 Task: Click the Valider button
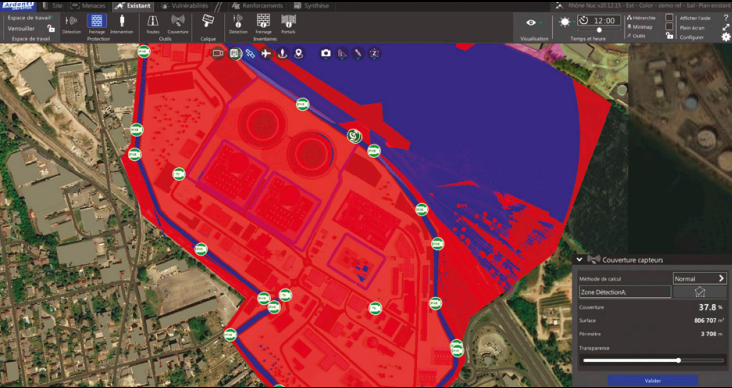pos(653,381)
